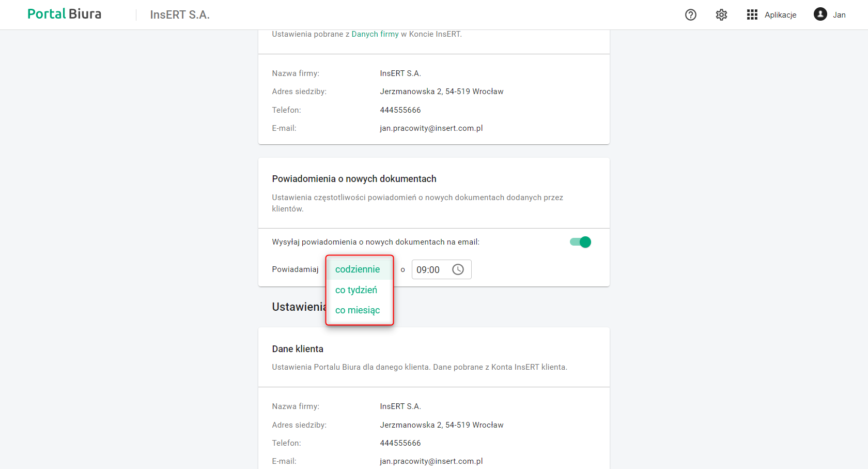Click the Portal Biura logo

pyautogui.click(x=65, y=14)
